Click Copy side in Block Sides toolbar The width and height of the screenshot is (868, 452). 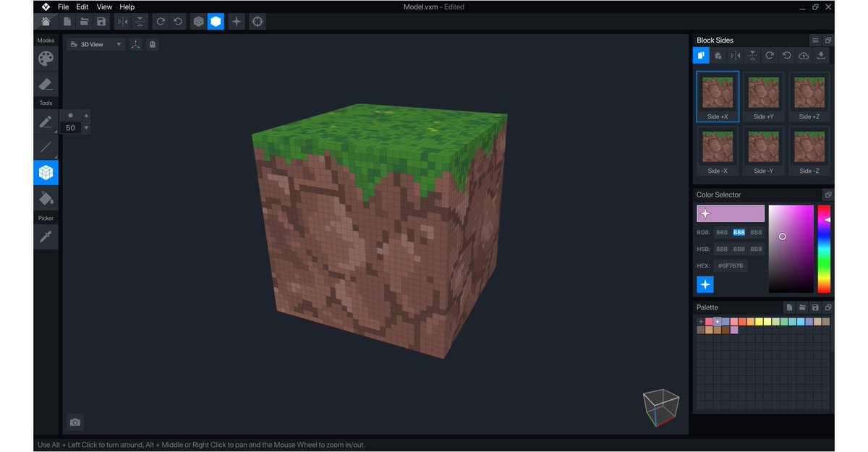(701, 56)
